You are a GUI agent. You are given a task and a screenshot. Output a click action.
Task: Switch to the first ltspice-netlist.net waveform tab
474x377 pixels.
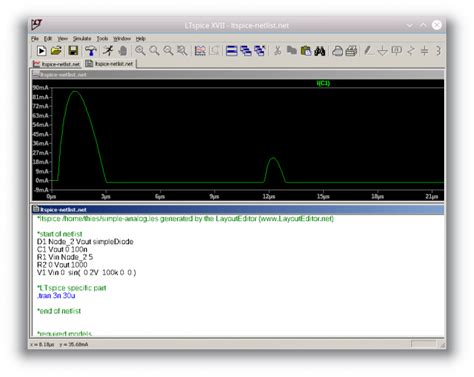pos(57,64)
